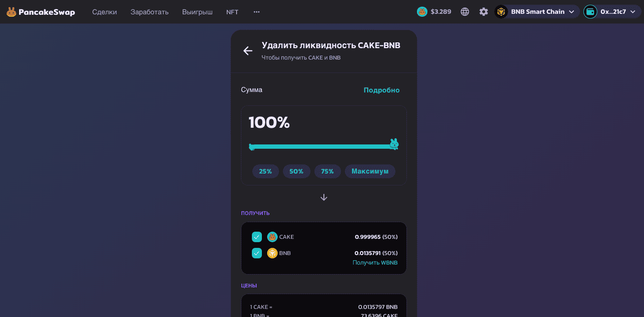Click the $3.289 CAKE price
Viewport: 644px width, 317px height.
441,11
